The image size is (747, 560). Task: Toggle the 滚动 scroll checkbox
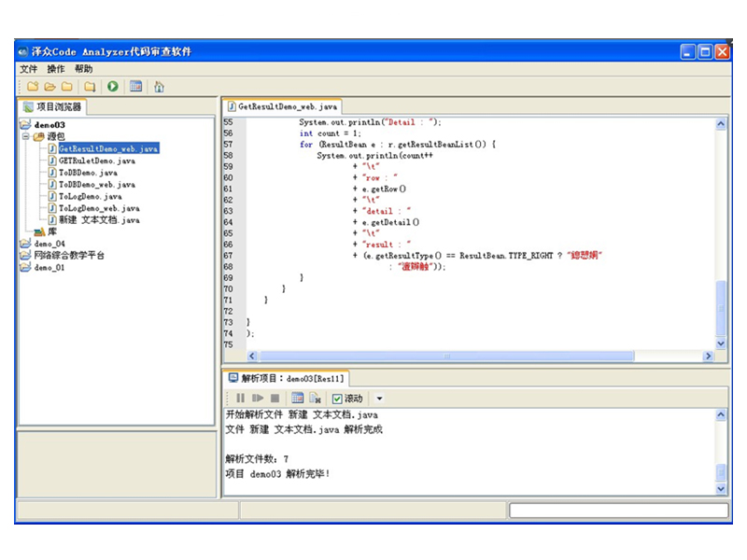pos(338,399)
